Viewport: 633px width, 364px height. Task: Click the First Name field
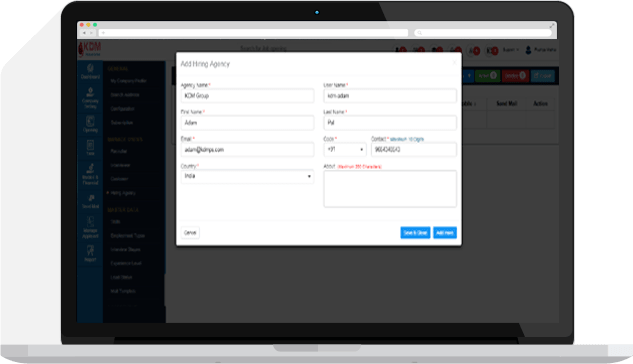(x=247, y=123)
